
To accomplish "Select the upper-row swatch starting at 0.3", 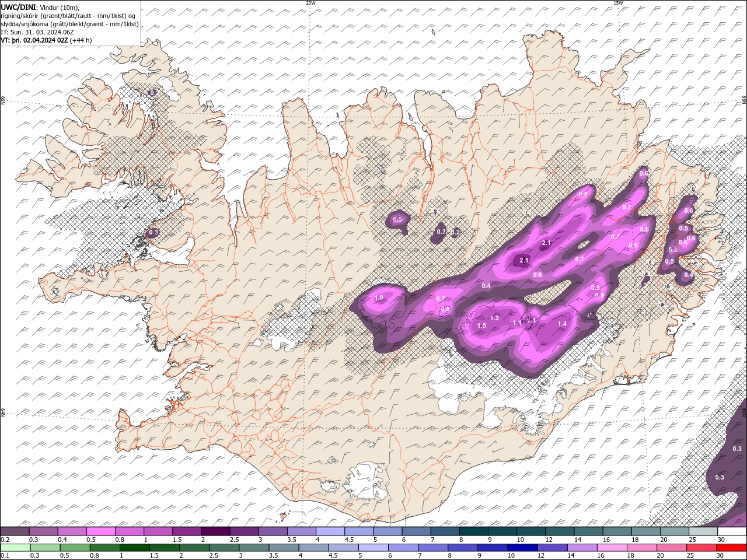I will click(43, 531).
